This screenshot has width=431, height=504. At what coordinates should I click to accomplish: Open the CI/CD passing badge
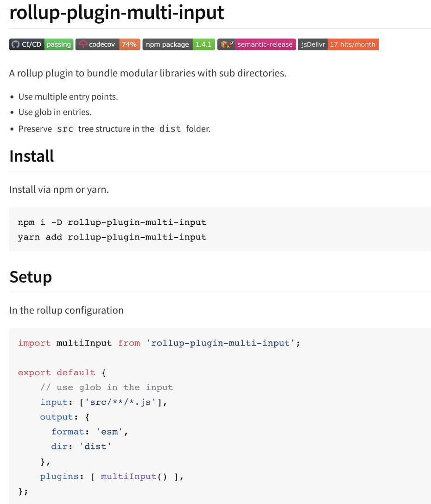point(41,44)
